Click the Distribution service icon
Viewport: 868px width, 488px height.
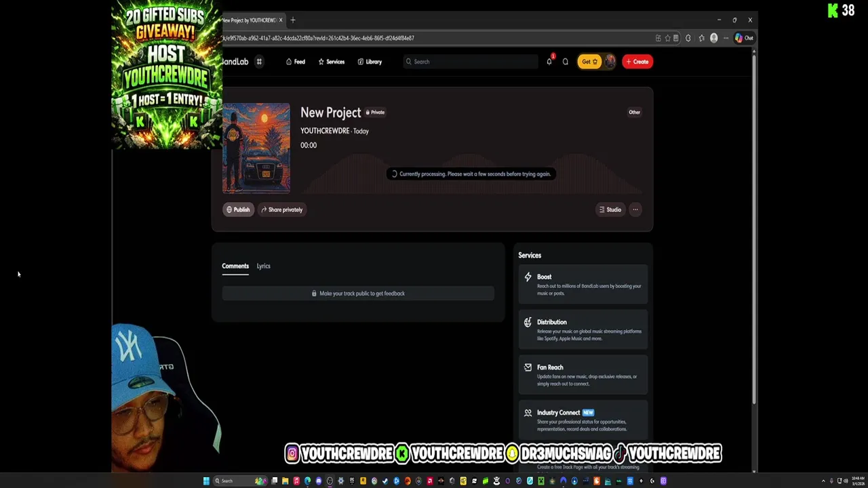tap(528, 322)
